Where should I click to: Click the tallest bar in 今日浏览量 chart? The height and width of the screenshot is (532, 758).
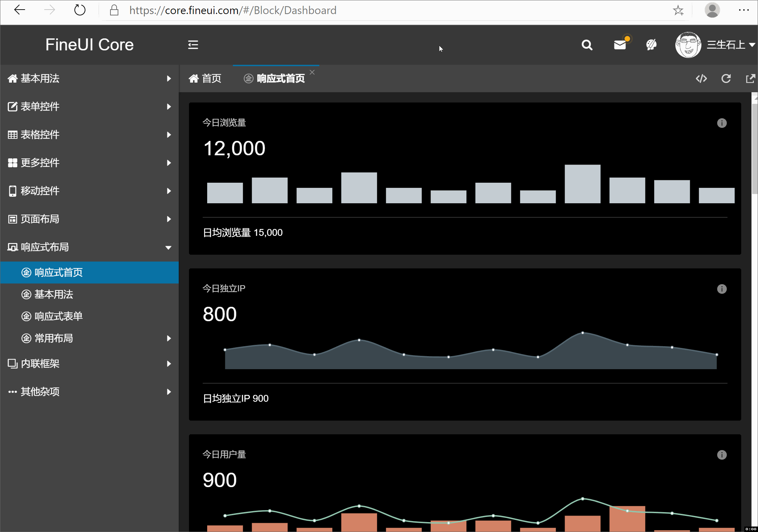pyautogui.click(x=582, y=184)
